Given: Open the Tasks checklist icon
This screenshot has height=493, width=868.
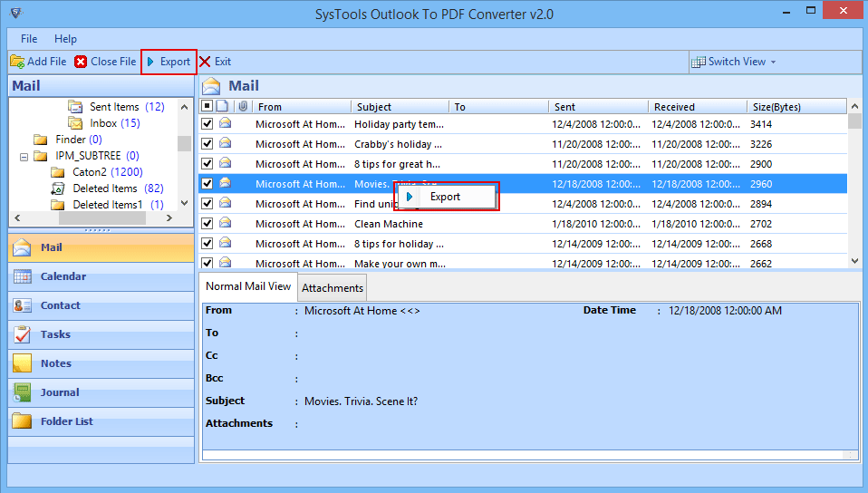Looking at the screenshot, I should (x=22, y=334).
